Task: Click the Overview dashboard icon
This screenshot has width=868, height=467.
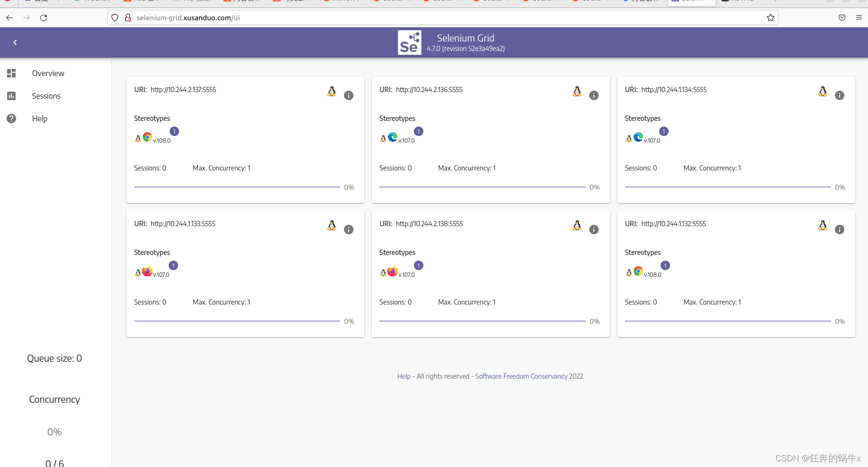Action: point(11,73)
